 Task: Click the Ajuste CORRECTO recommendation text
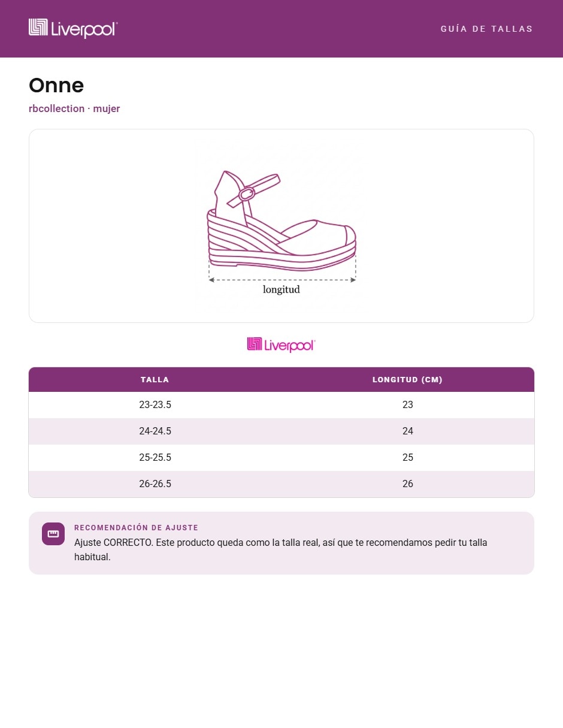pyautogui.click(x=281, y=550)
